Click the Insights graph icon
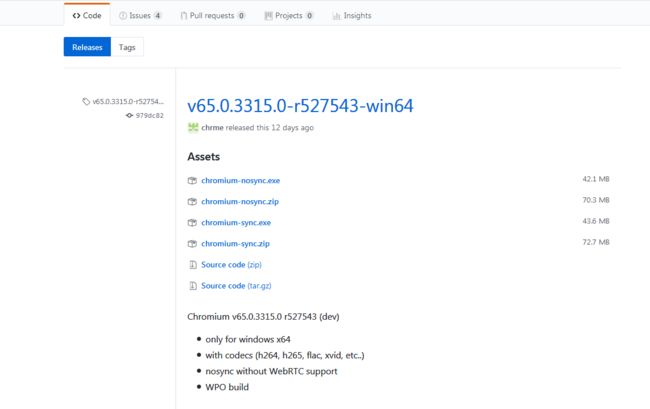The image size is (650, 409). [x=336, y=16]
